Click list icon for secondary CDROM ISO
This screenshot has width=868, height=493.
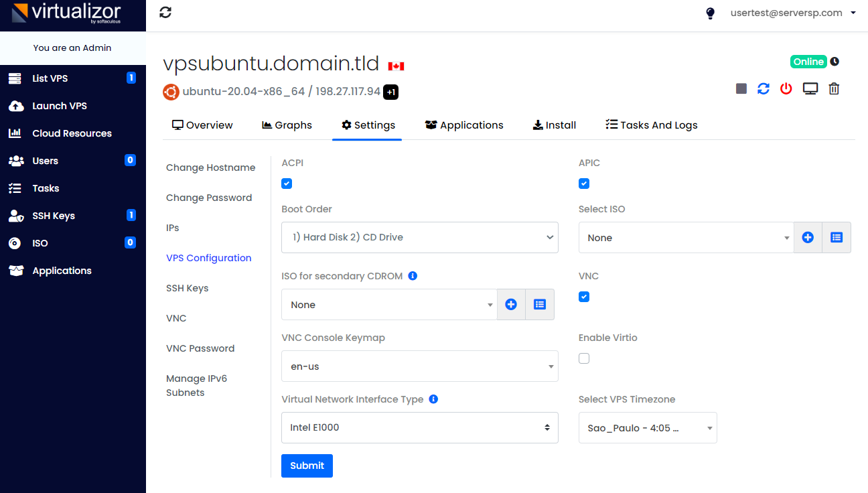tap(540, 305)
